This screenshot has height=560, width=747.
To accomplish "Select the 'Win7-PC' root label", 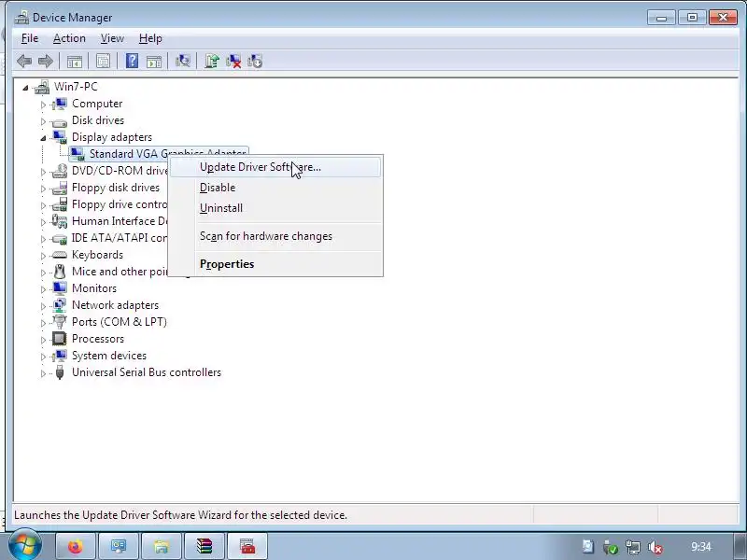I will 76,87.
